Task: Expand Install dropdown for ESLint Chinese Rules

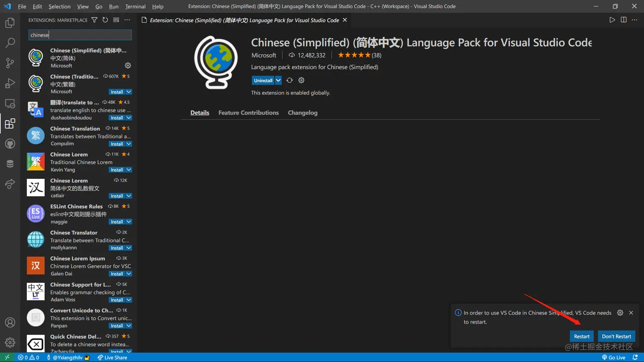Action: coord(129,222)
